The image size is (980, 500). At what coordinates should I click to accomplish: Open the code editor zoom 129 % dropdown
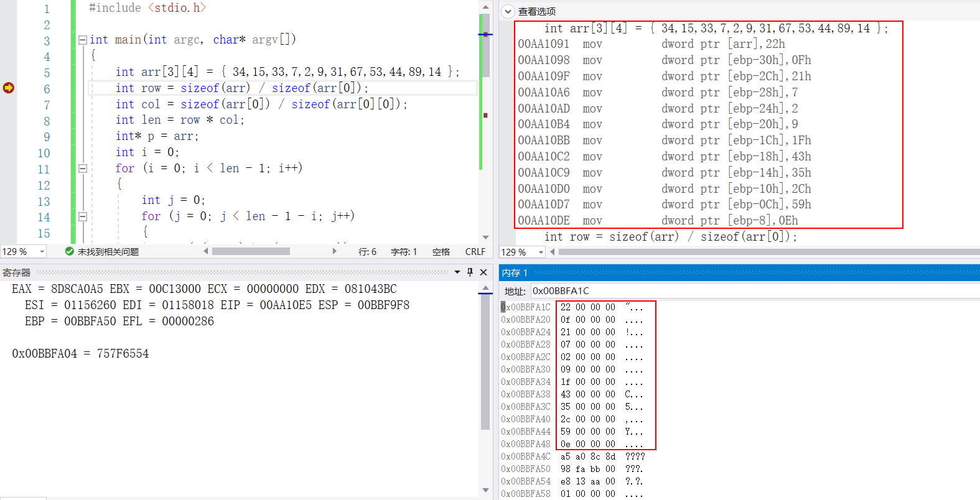[42, 252]
